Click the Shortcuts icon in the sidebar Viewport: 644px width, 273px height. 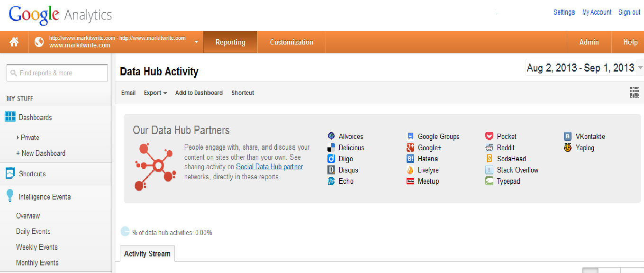(x=10, y=173)
